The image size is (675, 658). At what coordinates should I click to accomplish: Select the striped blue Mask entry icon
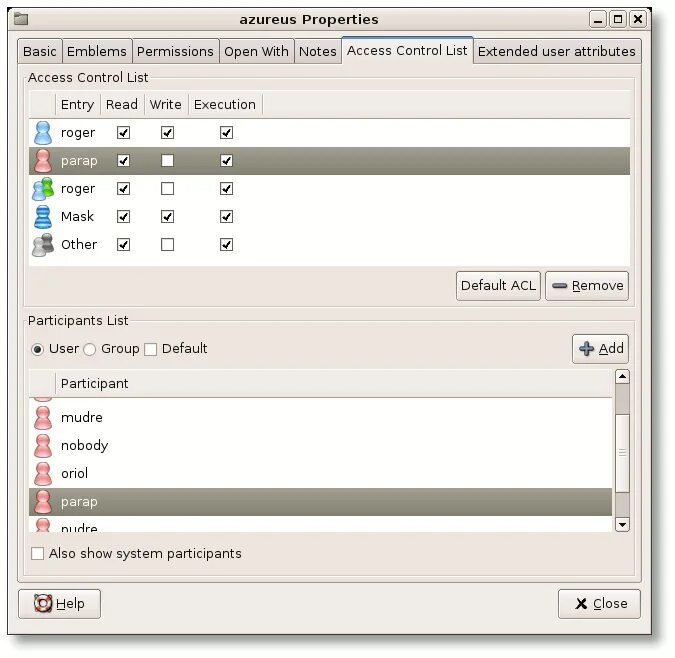click(43, 216)
